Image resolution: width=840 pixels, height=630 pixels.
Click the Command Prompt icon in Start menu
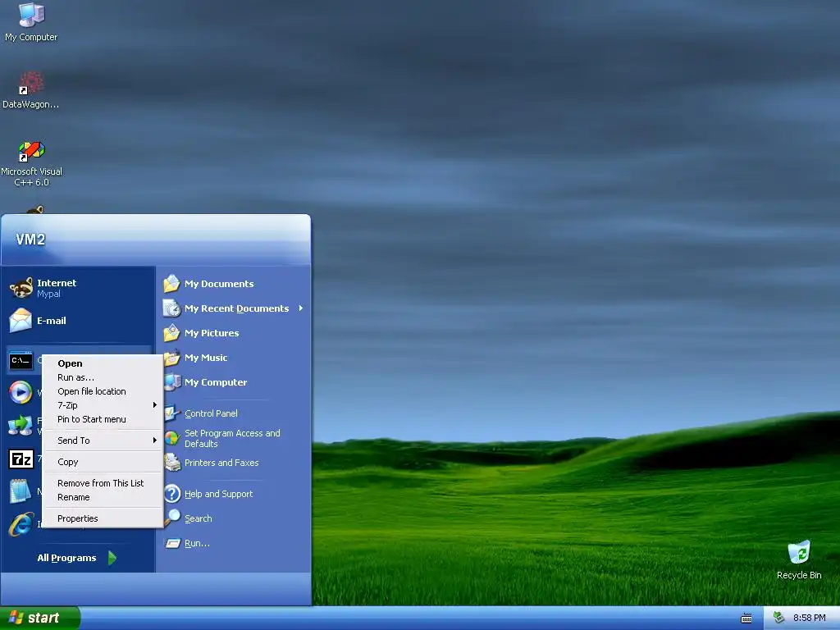tap(21, 361)
